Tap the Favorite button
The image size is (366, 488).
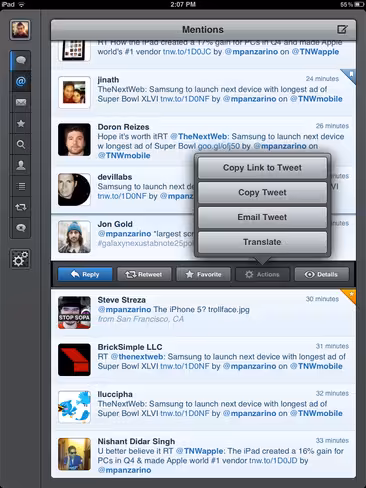click(203, 274)
